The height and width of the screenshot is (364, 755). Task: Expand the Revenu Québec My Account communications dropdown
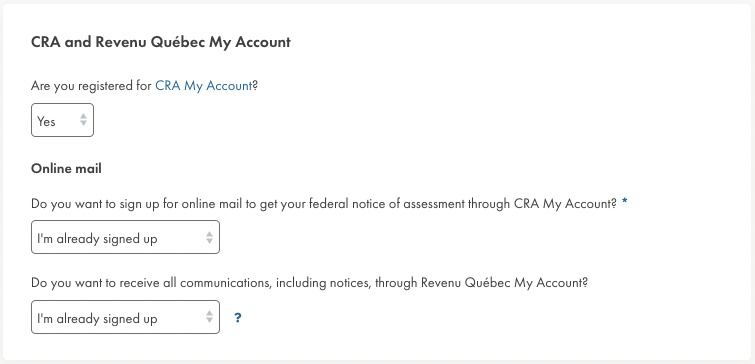coord(125,317)
